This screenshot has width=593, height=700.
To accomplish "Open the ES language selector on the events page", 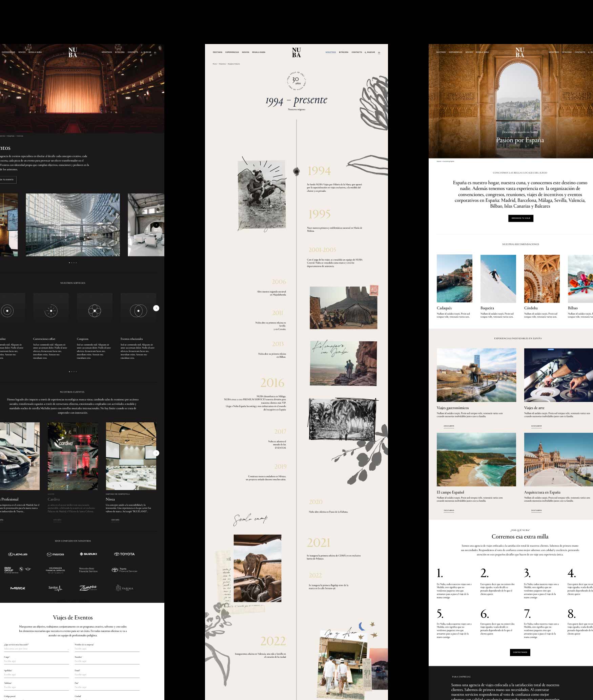I will pyautogui.click(x=155, y=52).
